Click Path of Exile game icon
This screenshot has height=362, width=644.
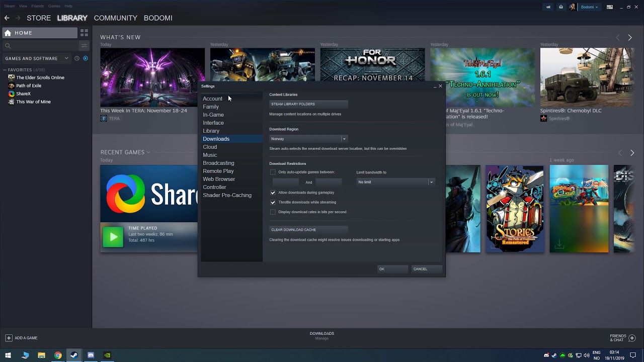[12, 85]
